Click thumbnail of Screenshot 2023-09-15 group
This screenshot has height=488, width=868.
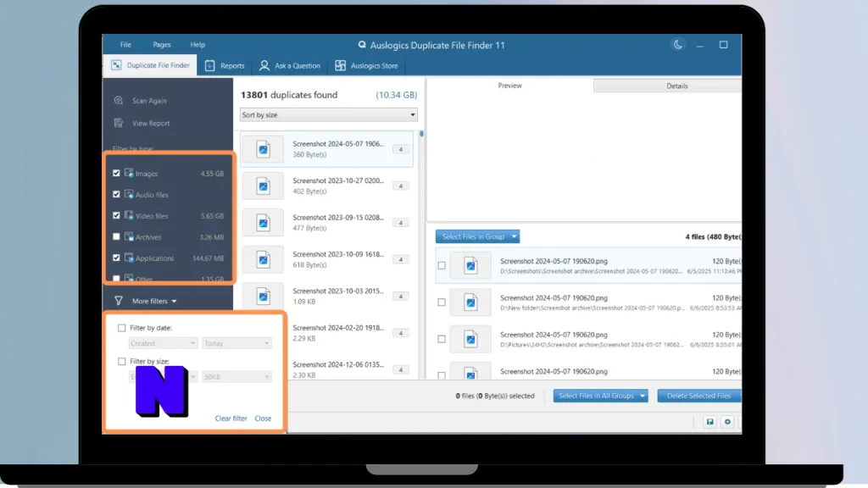tap(263, 223)
